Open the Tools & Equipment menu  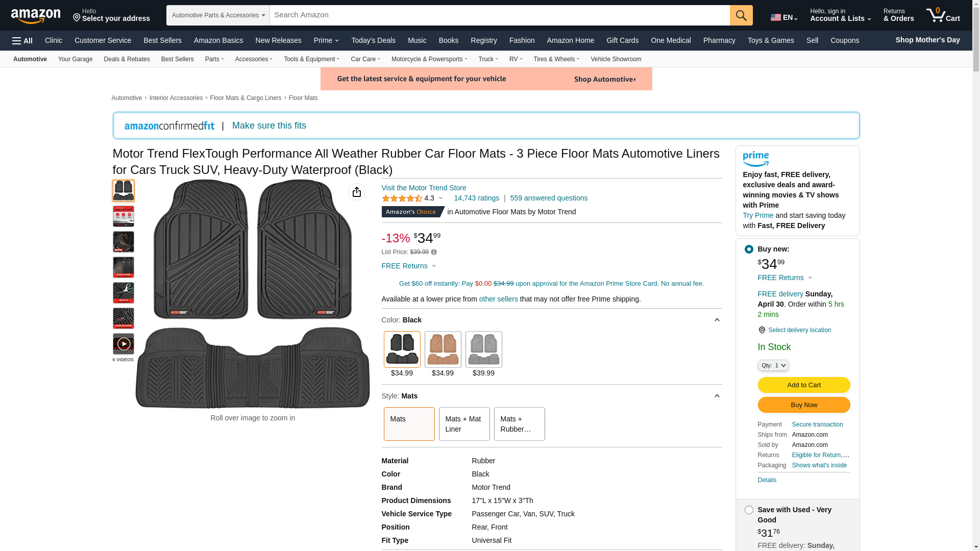(311, 59)
